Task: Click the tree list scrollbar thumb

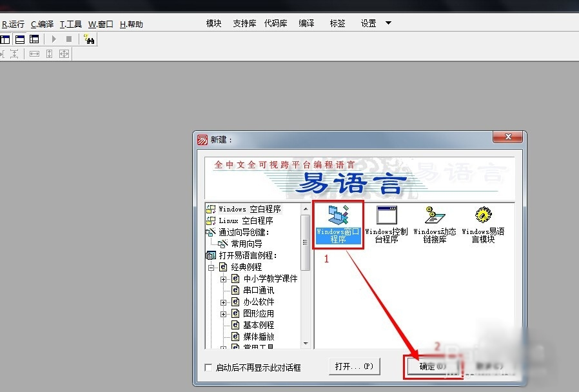Action: (306, 242)
